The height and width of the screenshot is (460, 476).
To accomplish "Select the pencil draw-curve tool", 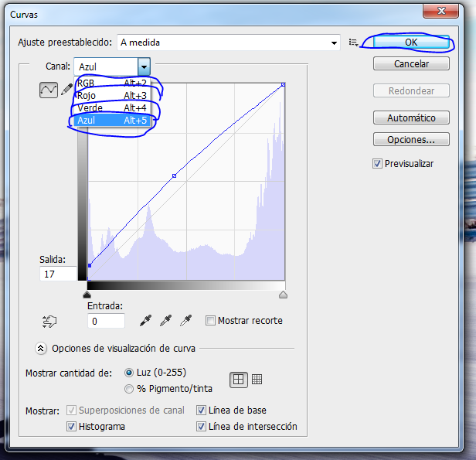I will [66, 89].
